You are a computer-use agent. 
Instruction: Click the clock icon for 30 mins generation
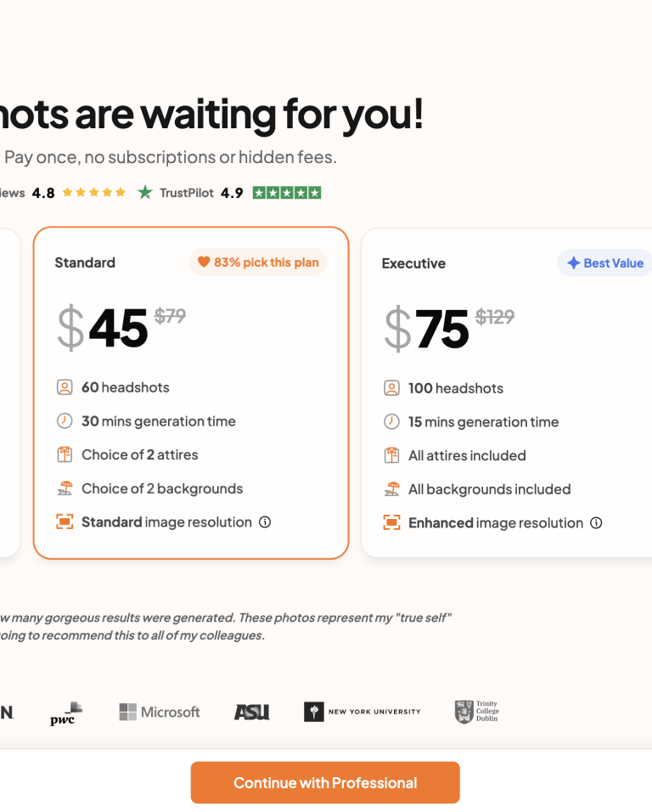pos(65,421)
